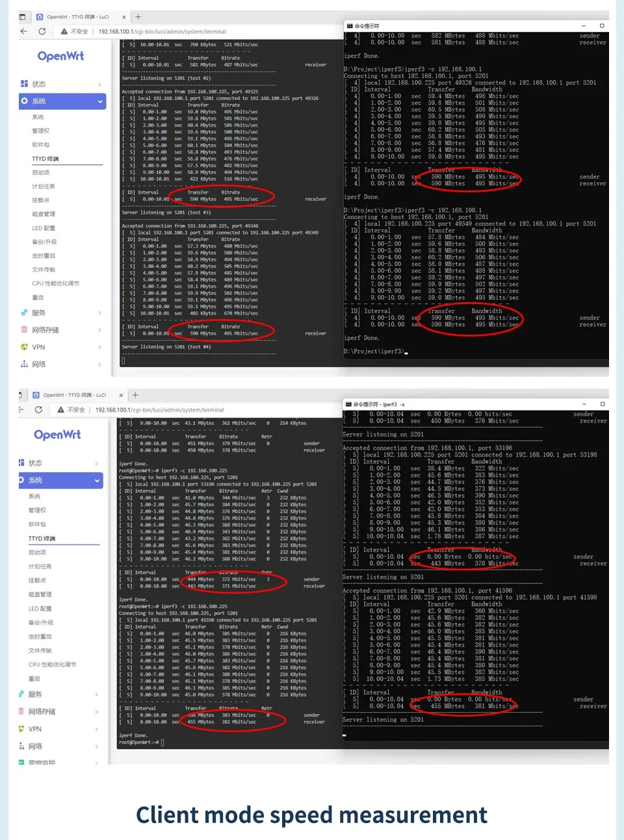Click the back arrow in the upper browser
The height and width of the screenshot is (840, 624).
[x=24, y=31]
